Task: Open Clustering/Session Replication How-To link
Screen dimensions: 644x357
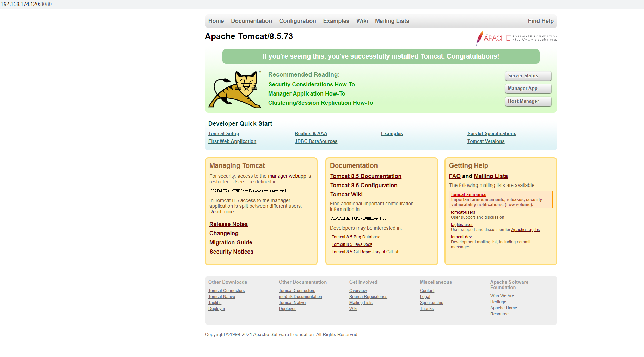Action: click(321, 103)
